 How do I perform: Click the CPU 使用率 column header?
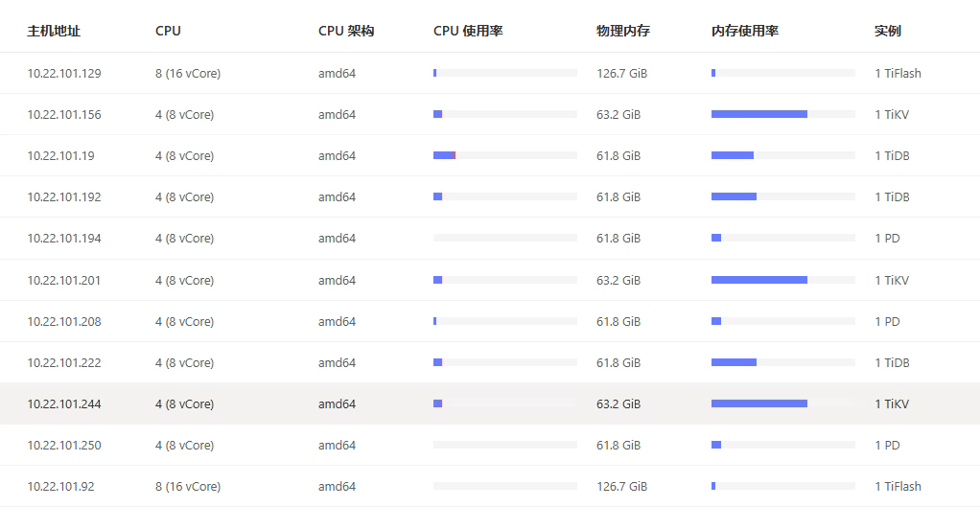point(468,31)
